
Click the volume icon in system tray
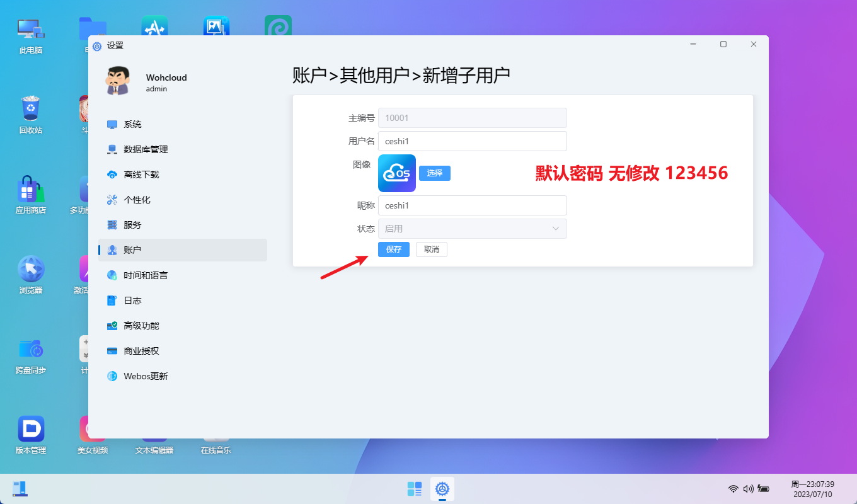click(748, 488)
